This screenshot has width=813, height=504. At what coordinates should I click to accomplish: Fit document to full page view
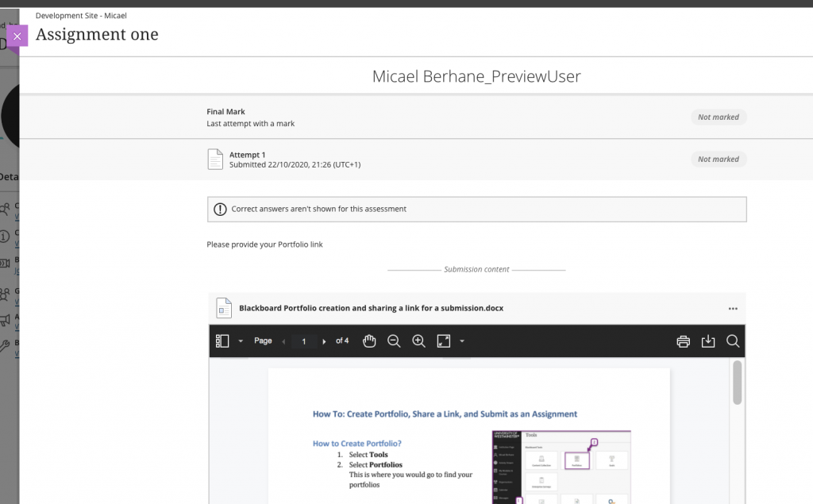click(x=444, y=340)
